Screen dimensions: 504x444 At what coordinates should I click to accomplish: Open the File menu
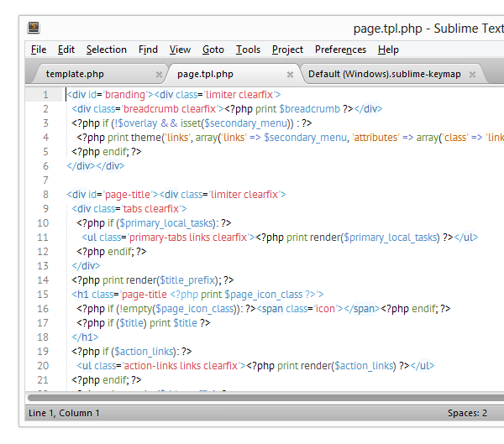tap(39, 50)
